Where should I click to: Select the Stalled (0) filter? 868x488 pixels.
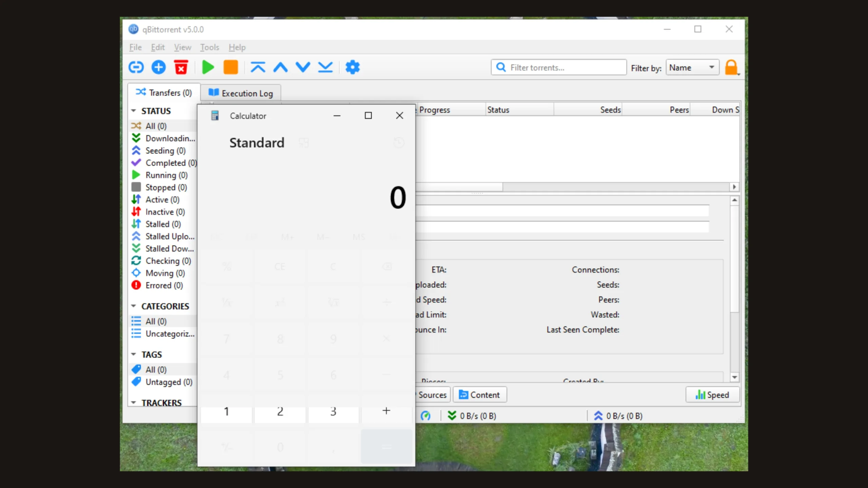pyautogui.click(x=163, y=224)
